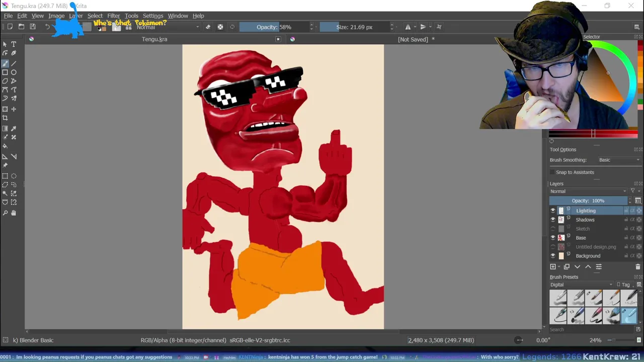Screen dimensions: 644x362
Task: Open the Filter menu
Action: pyautogui.click(x=114, y=16)
